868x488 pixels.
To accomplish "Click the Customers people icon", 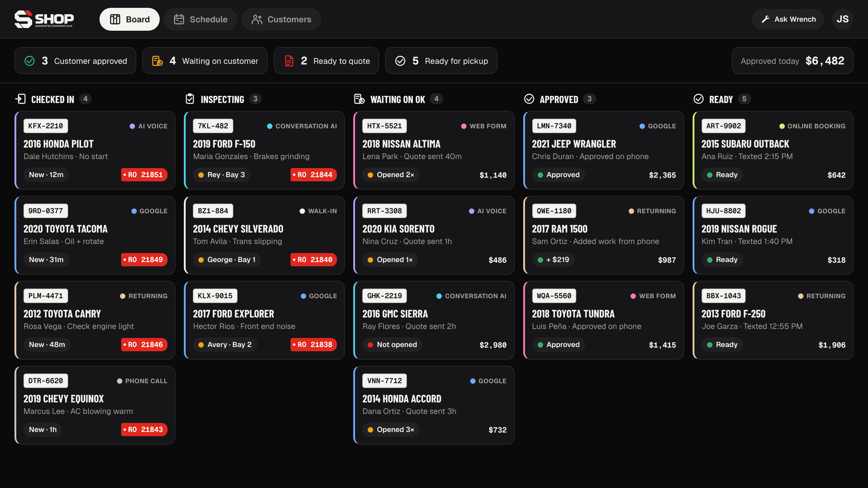I will click(257, 19).
